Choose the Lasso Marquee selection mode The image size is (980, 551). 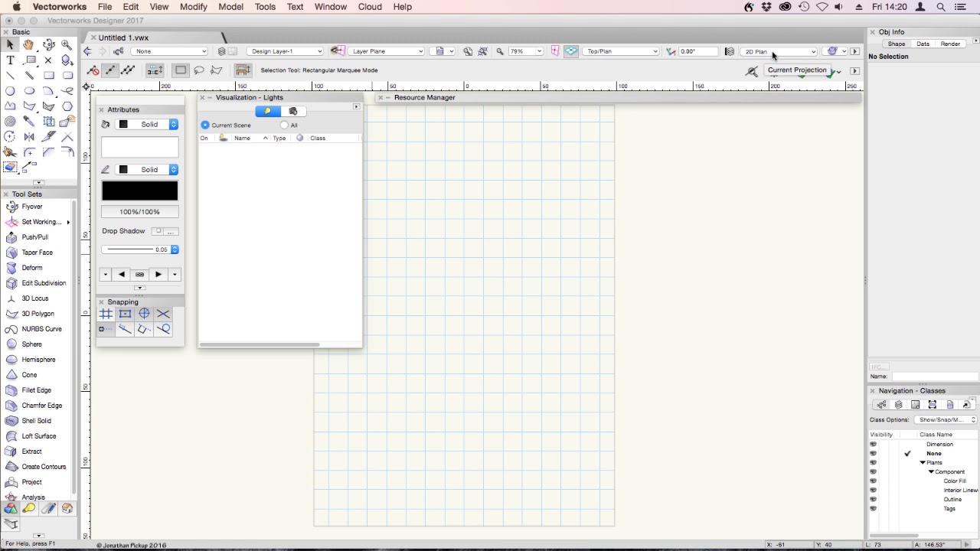199,70
